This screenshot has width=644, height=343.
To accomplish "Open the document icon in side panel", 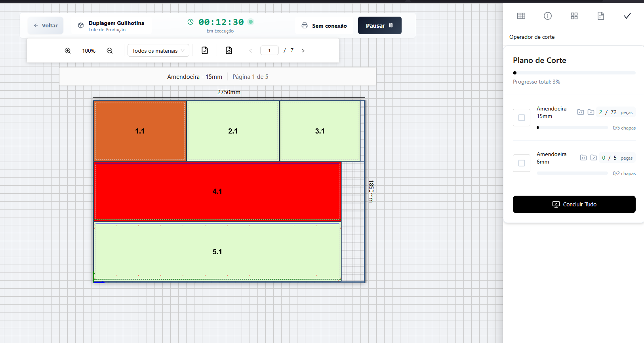I will pyautogui.click(x=601, y=16).
